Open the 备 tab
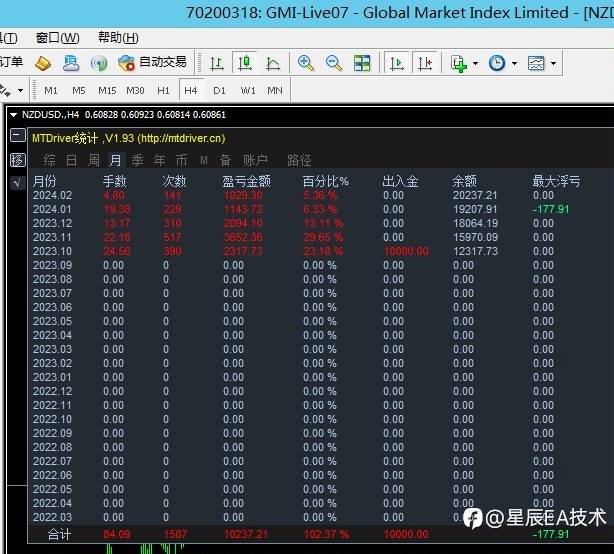 225,160
